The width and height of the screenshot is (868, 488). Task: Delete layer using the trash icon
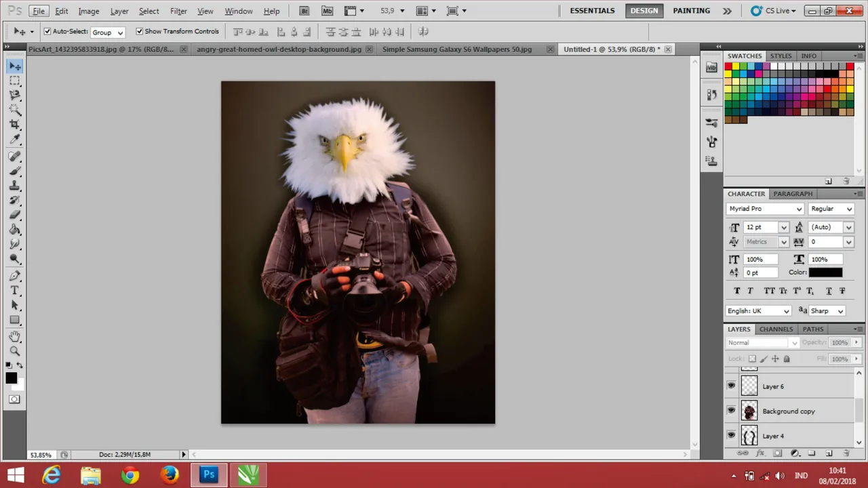click(846, 453)
